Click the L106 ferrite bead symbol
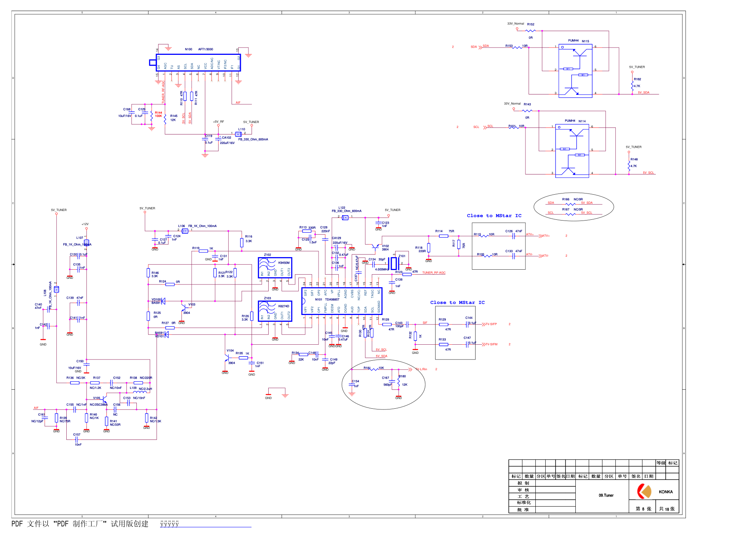 [x=185, y=231]
